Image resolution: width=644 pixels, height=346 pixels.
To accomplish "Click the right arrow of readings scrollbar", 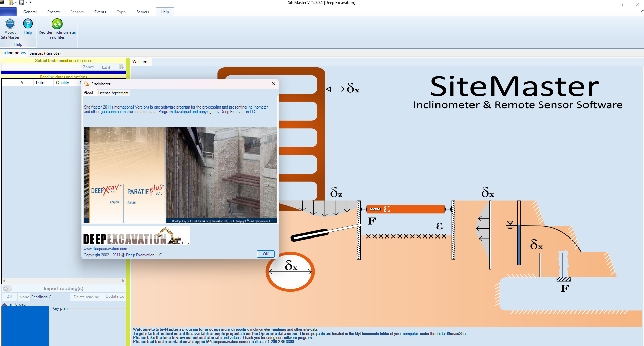I will [123, 281].
